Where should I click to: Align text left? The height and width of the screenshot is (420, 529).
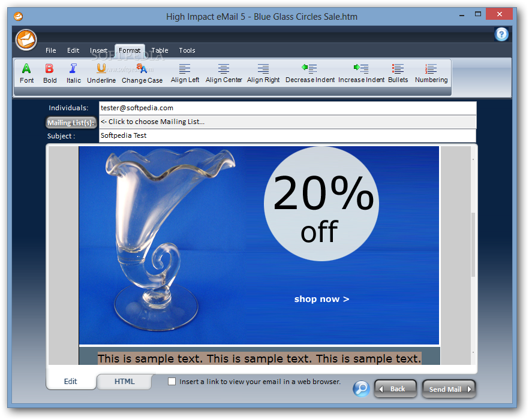[185, 73]
